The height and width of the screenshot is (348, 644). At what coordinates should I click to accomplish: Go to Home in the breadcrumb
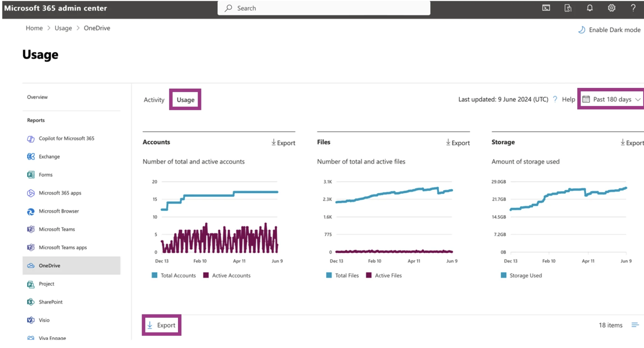(34, 28)
